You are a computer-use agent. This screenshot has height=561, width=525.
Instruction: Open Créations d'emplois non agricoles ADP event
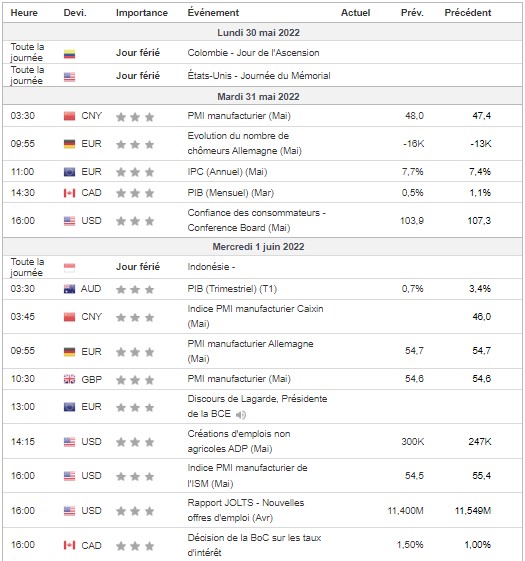click(239, 441)
